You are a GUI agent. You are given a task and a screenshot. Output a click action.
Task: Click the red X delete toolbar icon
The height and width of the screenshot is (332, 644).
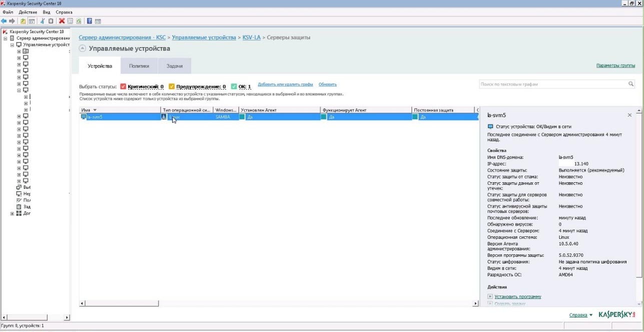[62, 21]
